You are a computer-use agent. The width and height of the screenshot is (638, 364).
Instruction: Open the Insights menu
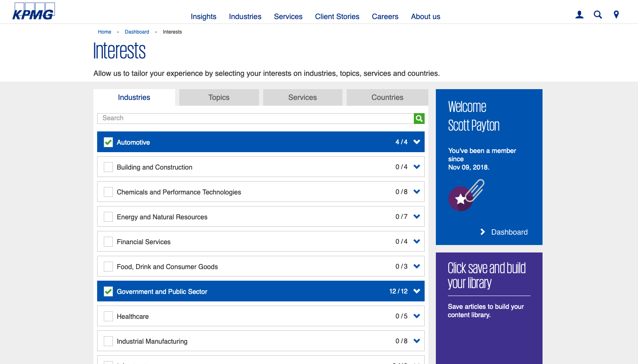pyautogui.click(x=203, y=17)
